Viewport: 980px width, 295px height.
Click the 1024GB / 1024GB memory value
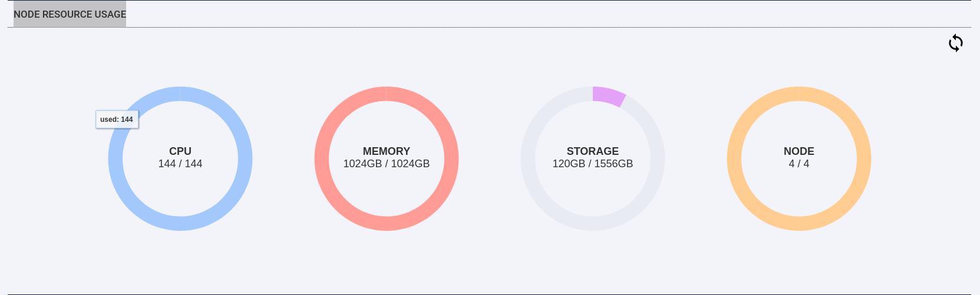(387, 164)
